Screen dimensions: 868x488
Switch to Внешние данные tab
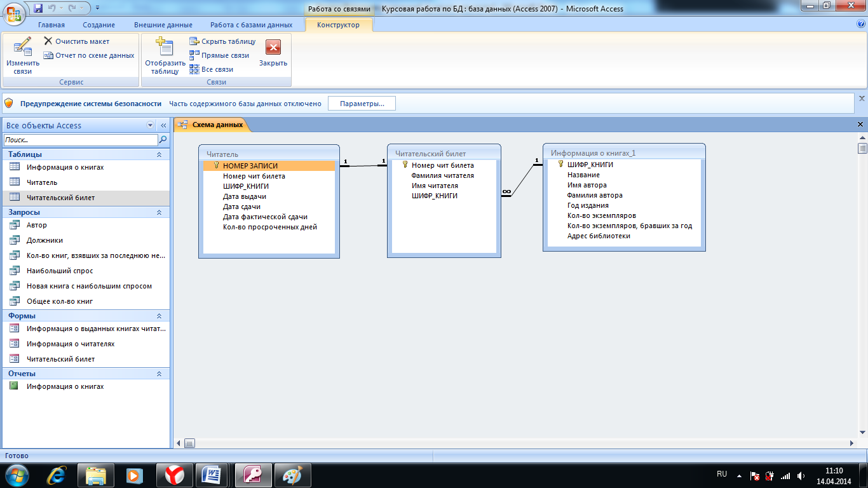pos(163,25)
